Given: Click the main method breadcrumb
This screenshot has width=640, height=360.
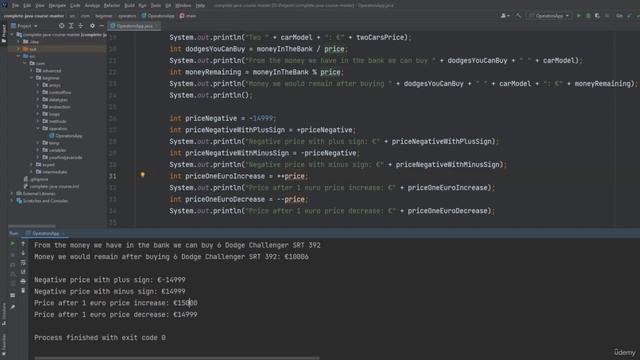Looking at the screenshot, I should point(188,16).
